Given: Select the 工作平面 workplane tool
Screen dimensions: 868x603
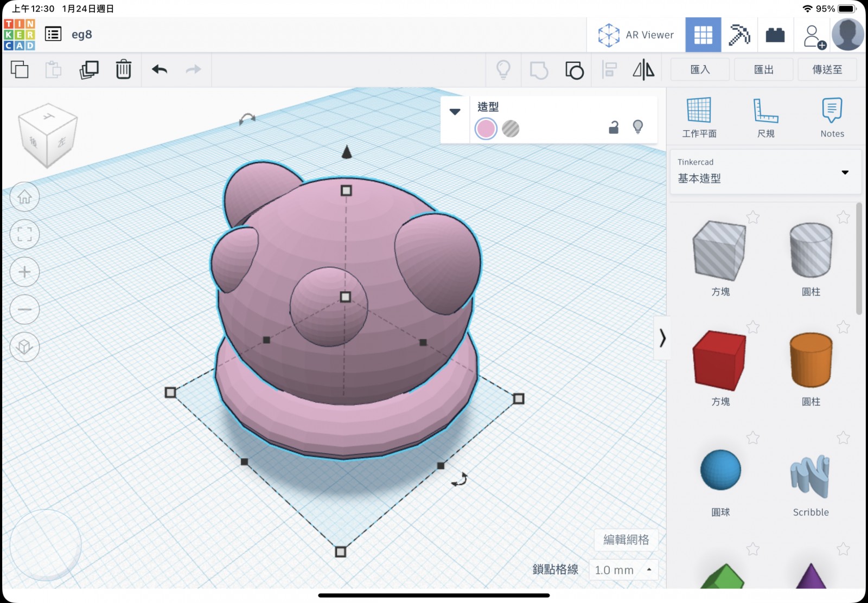Looking at the screenshot, I should coord(699,118).
